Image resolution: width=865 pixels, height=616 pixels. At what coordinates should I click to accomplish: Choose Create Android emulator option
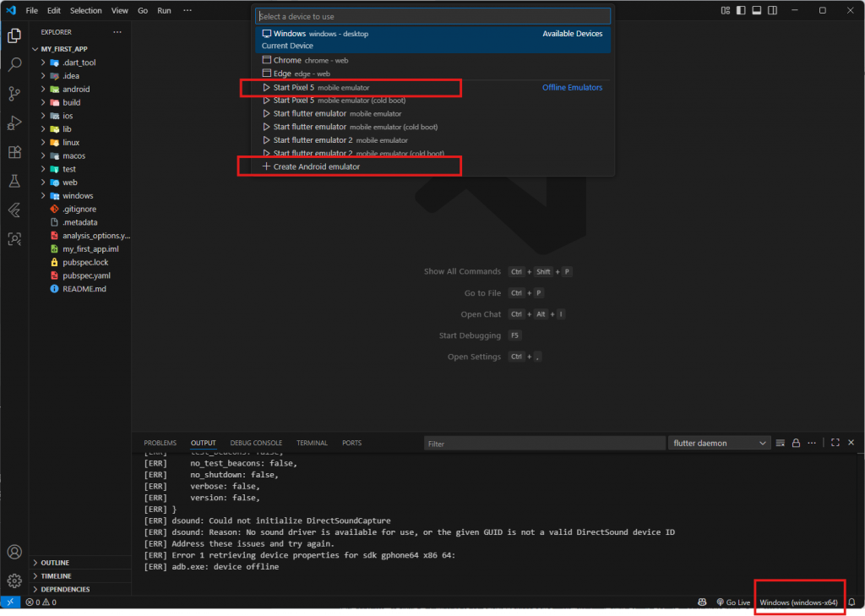click(x=433, y=166)
